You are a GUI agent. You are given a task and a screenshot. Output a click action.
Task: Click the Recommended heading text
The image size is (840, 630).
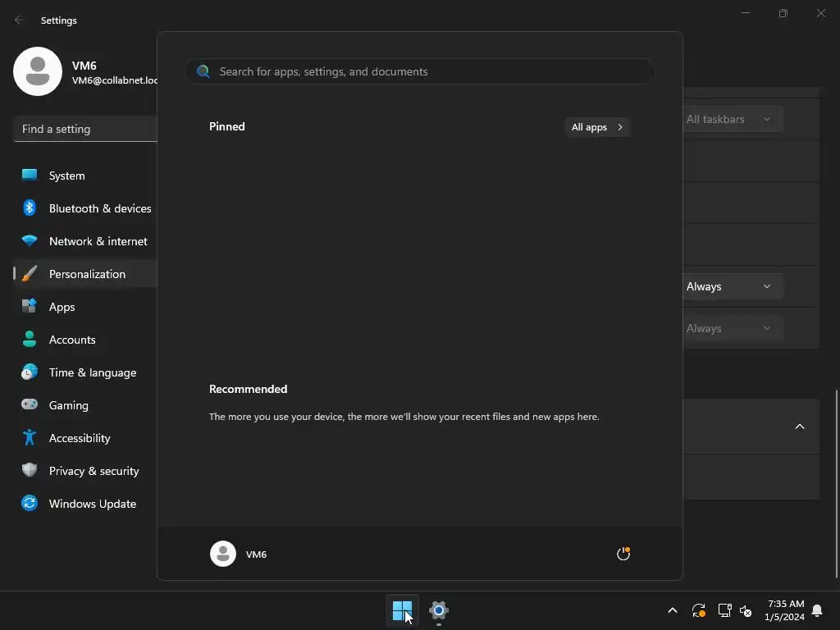248,389
